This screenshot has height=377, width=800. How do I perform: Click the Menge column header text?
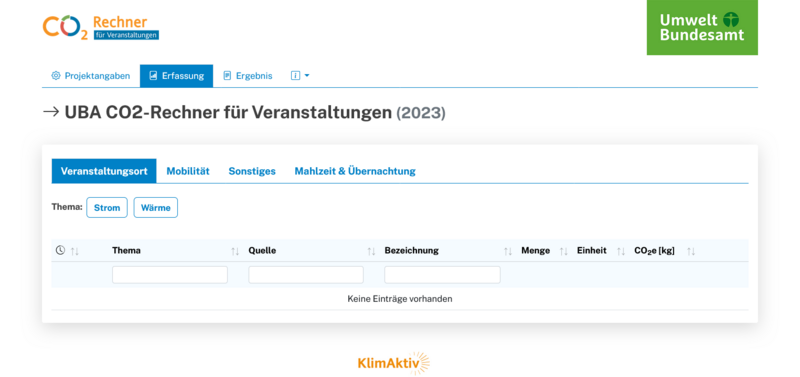[x=536, y=250]
